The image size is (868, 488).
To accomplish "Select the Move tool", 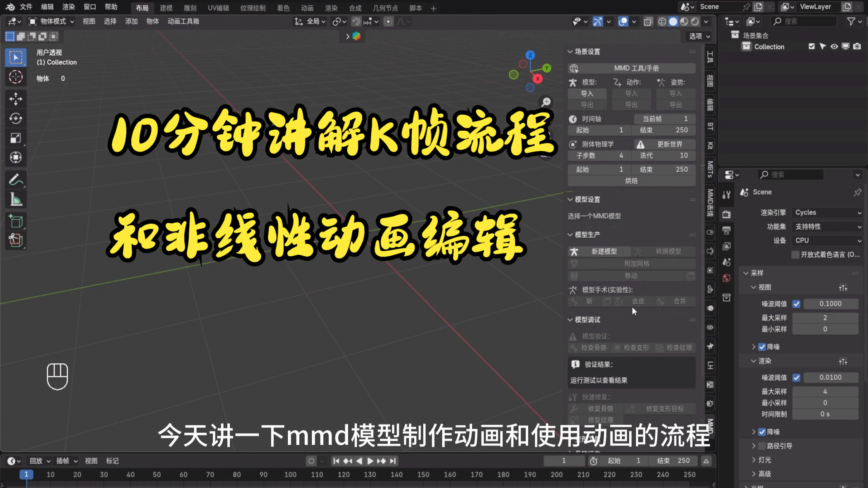I will (x=16, y=99).
